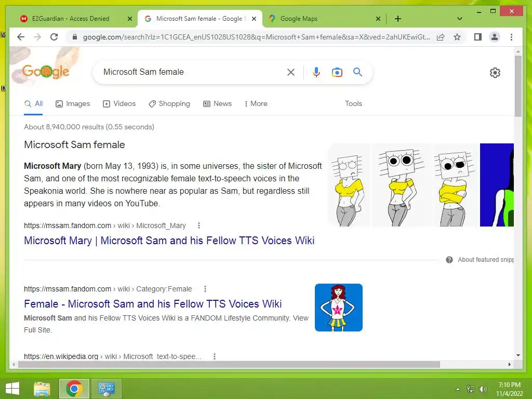The height and width of the screenshot is (399, 532).
Task: Click the horizontal scrollbar thumb
Action: (x=229, y=365)
